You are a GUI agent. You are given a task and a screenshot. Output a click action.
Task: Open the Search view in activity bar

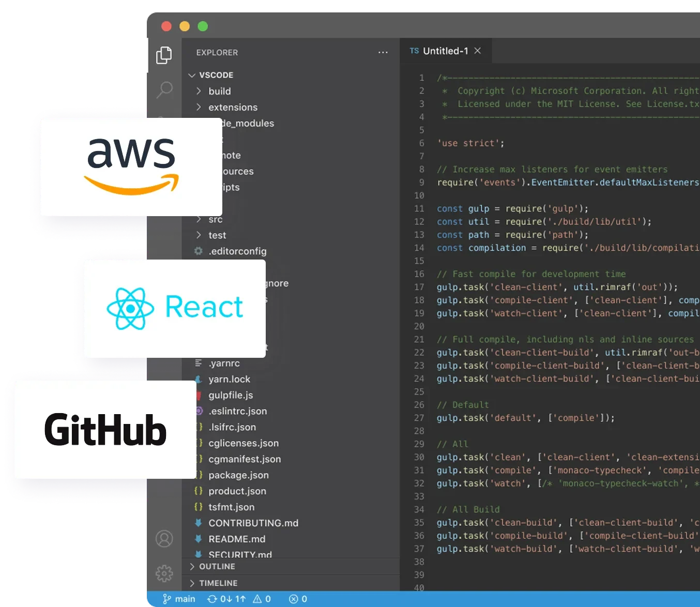click(x=164, y=89)
